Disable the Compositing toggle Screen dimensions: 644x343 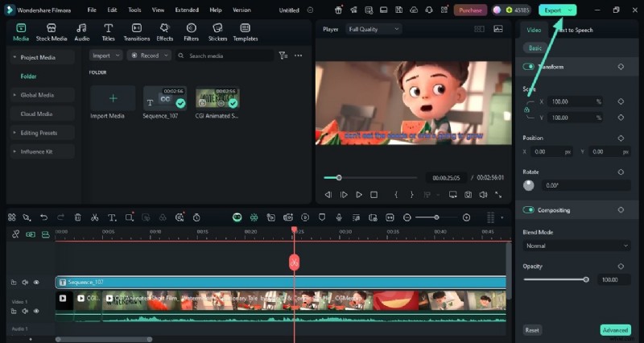(x=529, y=210)
